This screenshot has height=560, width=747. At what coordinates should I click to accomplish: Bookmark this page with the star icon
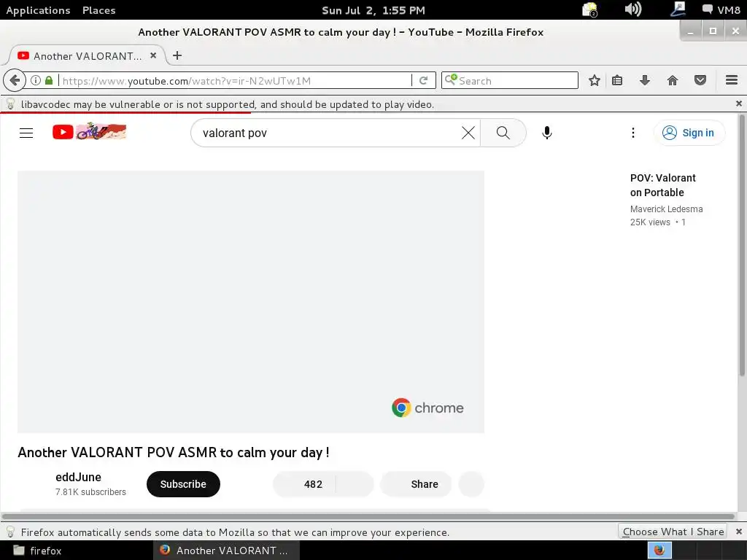(594, 80)
